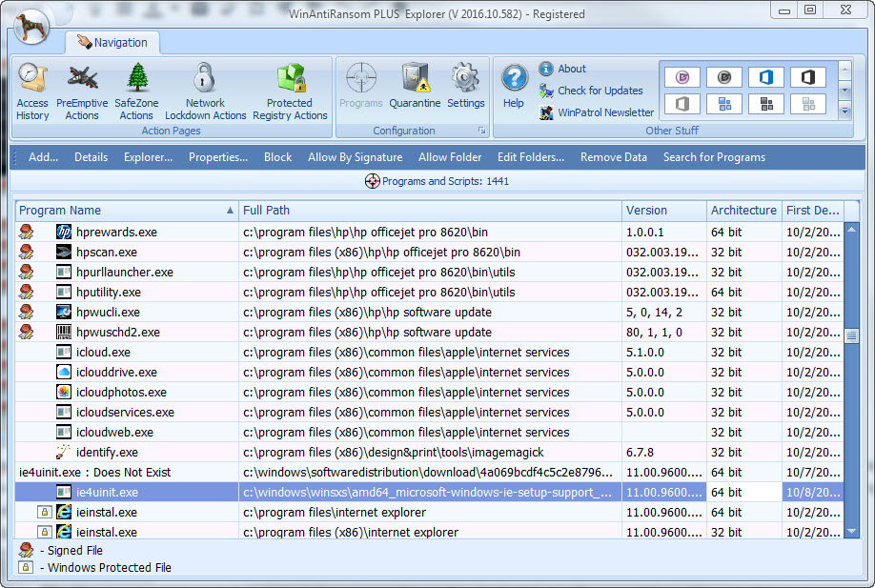The width and height of the screenshot is (875, 588).
Task: Switch to the Navigation tab
Action: tap(112, 42)
